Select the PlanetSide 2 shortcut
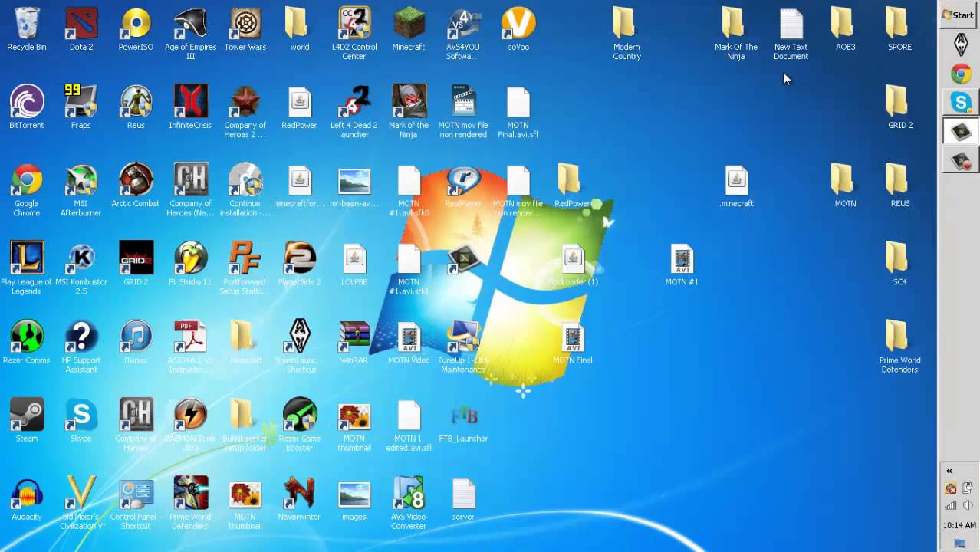This screenshot has height=552, width=980. [300, 259]
